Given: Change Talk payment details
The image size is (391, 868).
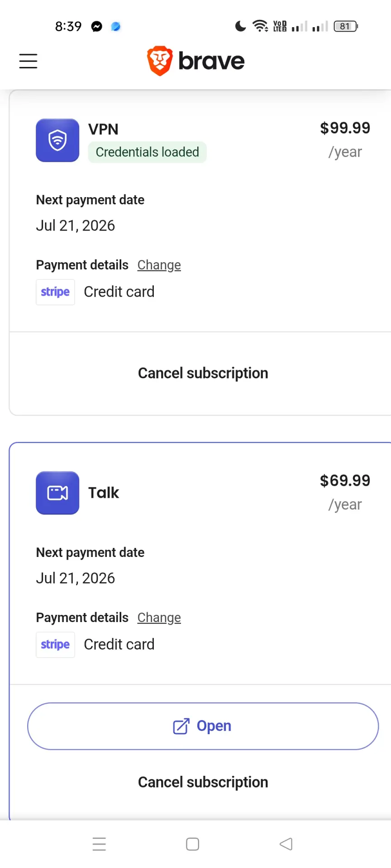Looking at the screenshot, I should click(159, 618).
